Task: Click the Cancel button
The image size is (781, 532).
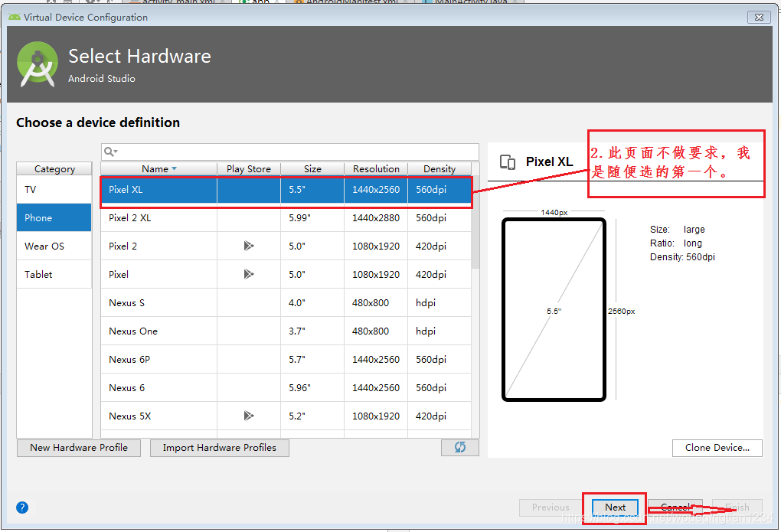Action: (675, 507)
